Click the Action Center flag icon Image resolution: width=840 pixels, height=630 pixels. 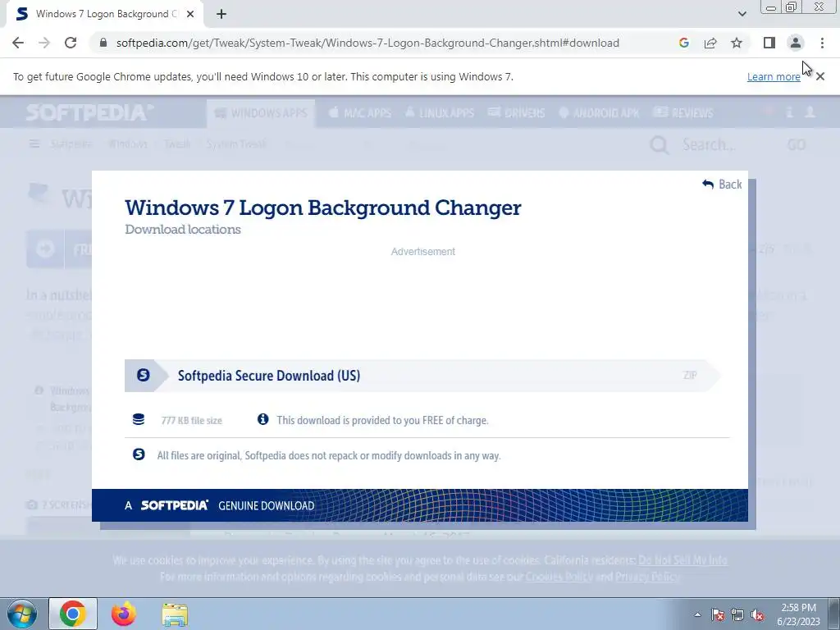tap(718, 614)
